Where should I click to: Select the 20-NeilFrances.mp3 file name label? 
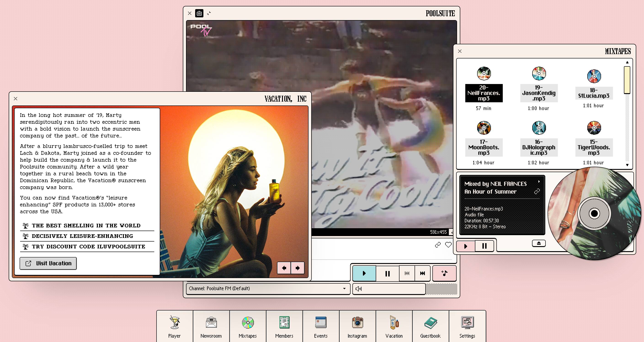484,93
